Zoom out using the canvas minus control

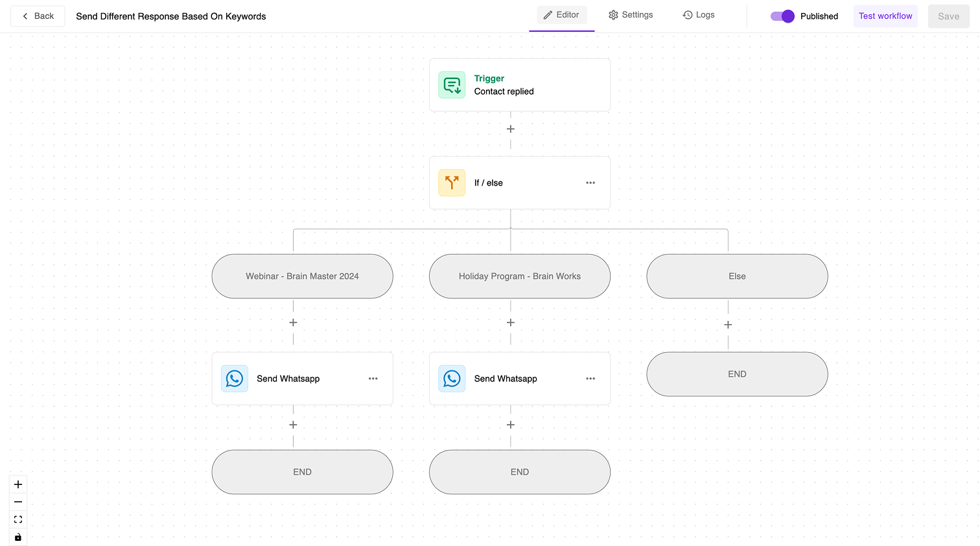pyautogui.click(x=17, y=501)
